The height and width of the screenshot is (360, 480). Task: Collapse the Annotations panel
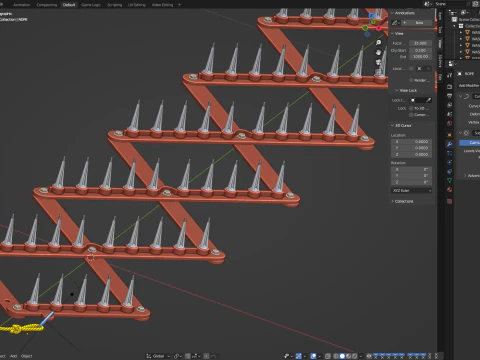pyautogui.click(x=392, y=13)
